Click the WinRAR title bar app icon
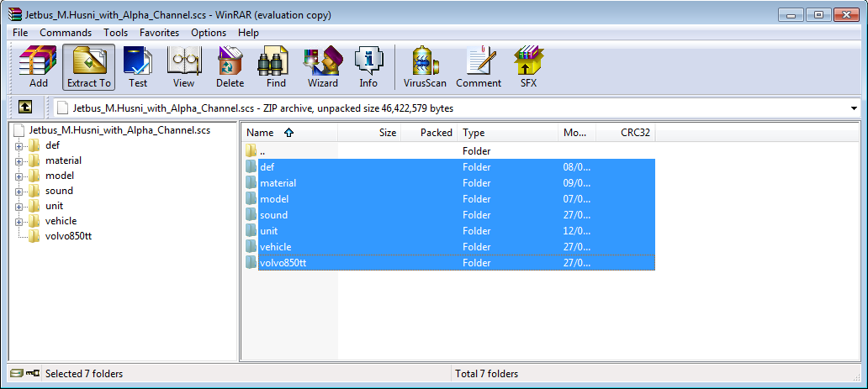Image resolution: width=868 pixels, height=389 pixels. [15, 15]
